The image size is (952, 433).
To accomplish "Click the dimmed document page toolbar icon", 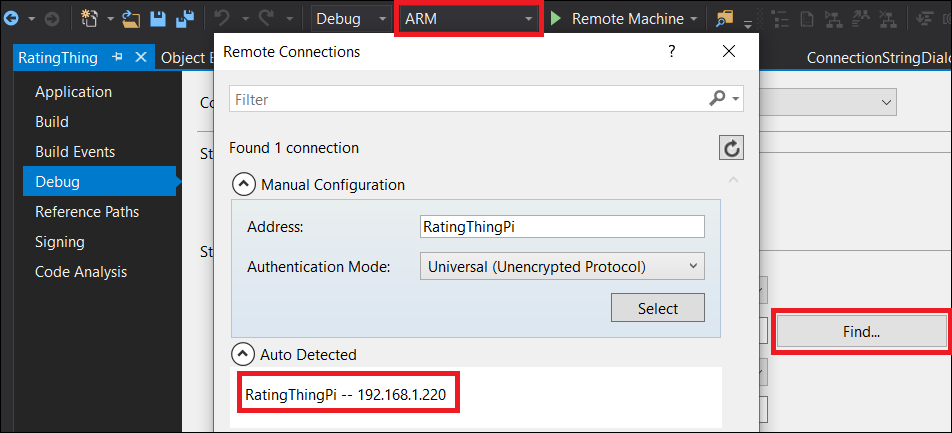I will tap(807, 19).
